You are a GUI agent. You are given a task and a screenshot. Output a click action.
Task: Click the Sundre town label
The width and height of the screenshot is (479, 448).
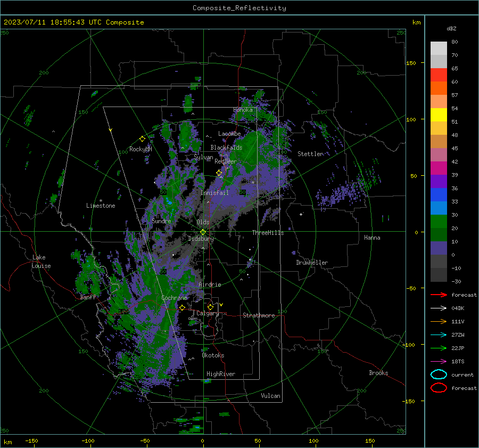tap(161, 221)
